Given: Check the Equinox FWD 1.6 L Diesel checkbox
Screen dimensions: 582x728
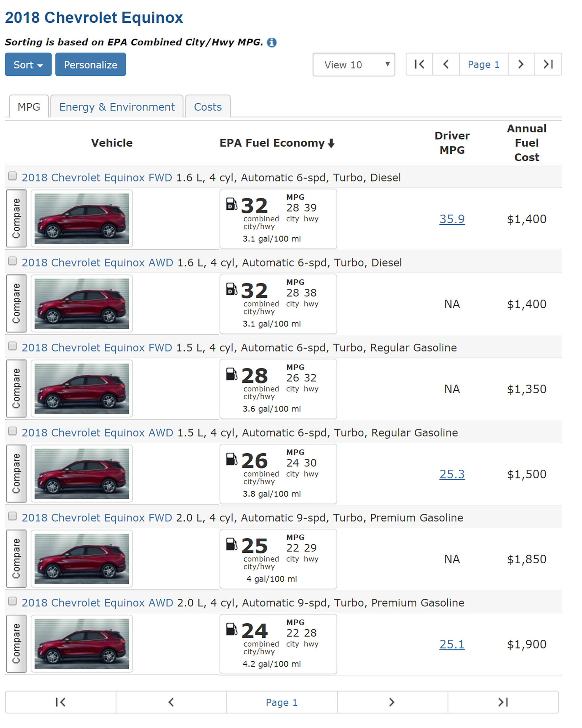Looking at the screenshot, I should [x=12, y=176].
